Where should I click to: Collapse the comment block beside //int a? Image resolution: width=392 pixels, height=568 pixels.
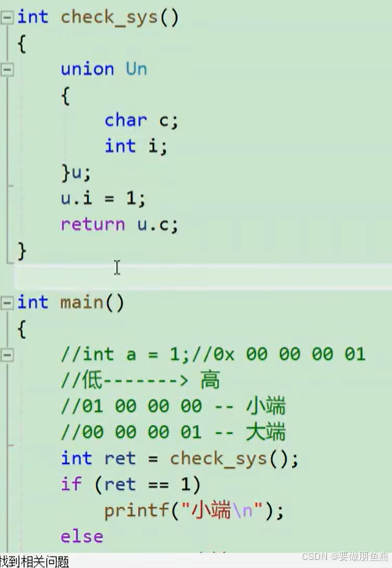point(7,355)
